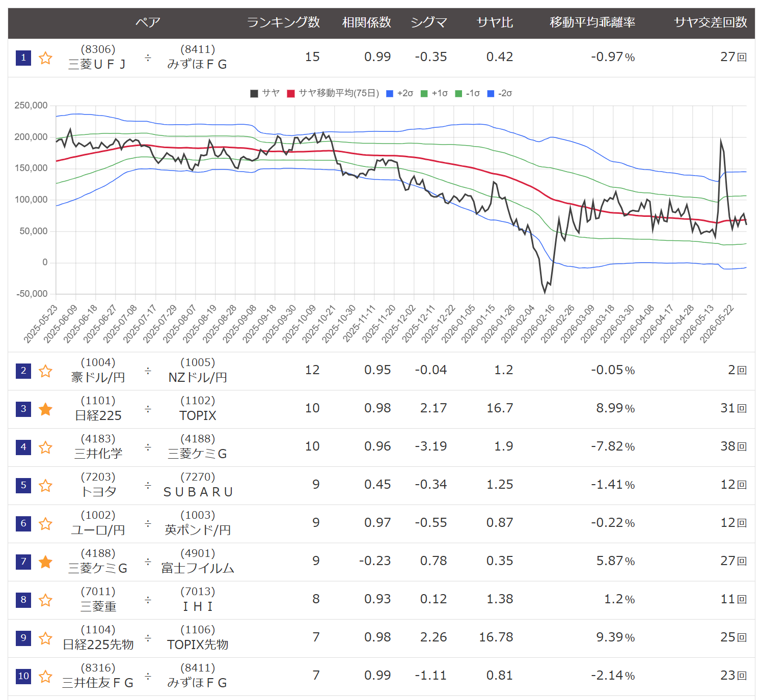Screen dimensions: 760x700
Task: Expand row 4 三井化学 pair details
Action: [381, 447]
